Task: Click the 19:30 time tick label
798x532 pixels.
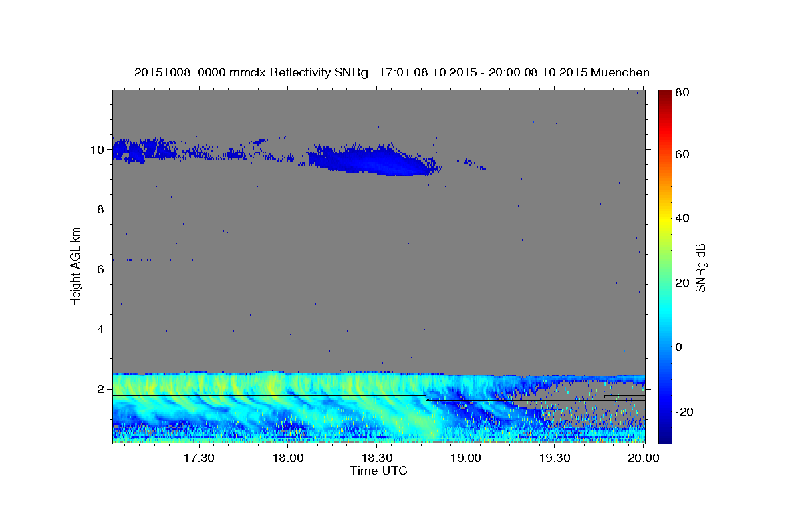Action: pyautogui.click(x=555, y=458)
